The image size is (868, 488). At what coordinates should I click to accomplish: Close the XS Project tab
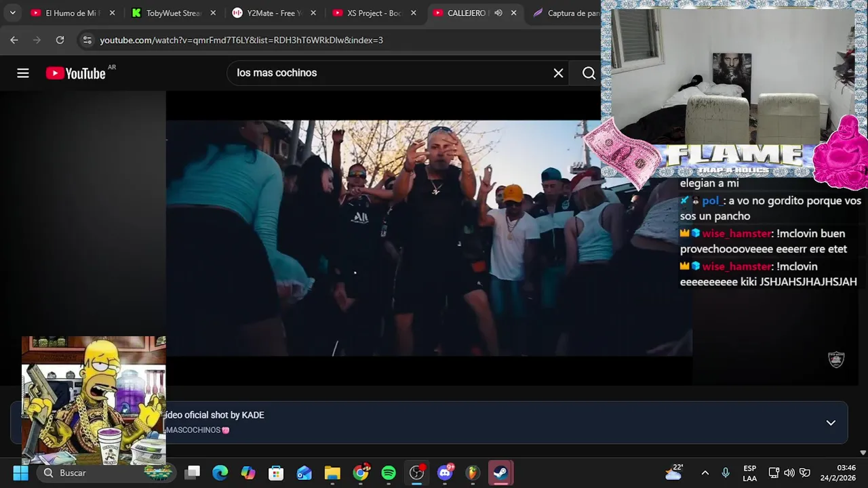coord(414,13)
